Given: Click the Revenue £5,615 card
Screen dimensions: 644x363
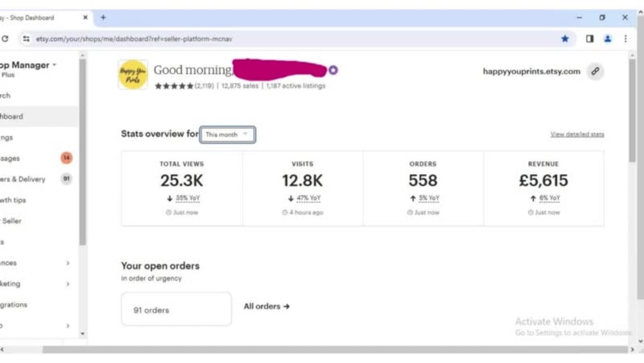Looking at the screenshot, I should tap(544, 188).
